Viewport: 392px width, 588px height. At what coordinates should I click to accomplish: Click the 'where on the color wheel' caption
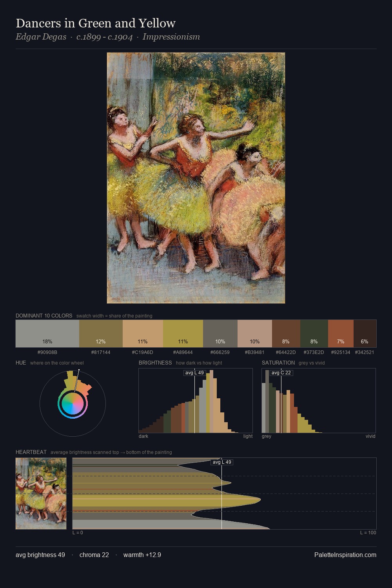pyautogui.click(x=57, y=363)
